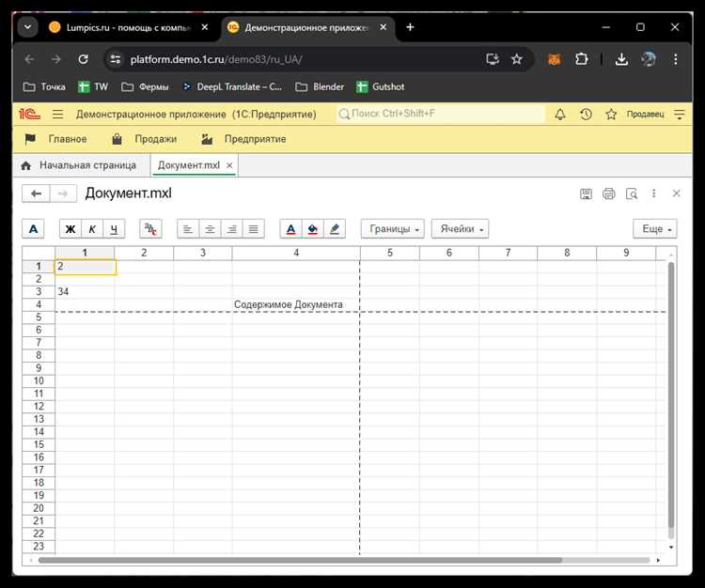Toggle underline Ч formatting
This screenshot has width=705, height=588.
click(x=114, y=228)
